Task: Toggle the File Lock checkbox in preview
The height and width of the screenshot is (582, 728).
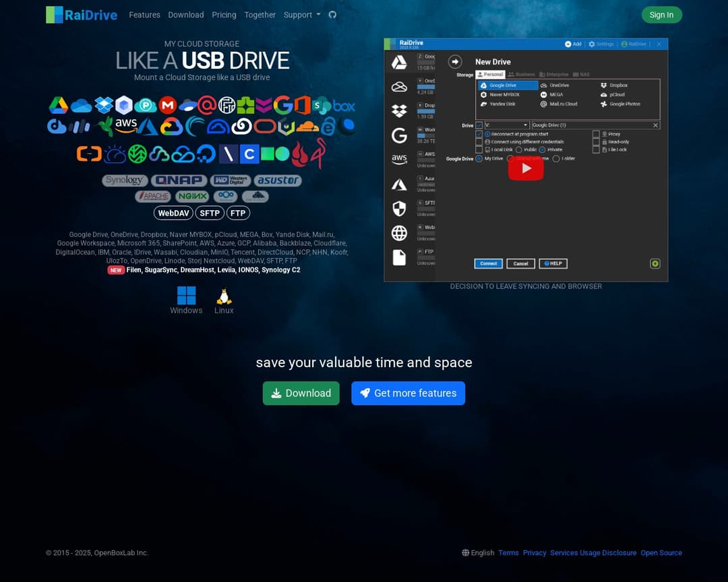Action: (x=596, y=150)
